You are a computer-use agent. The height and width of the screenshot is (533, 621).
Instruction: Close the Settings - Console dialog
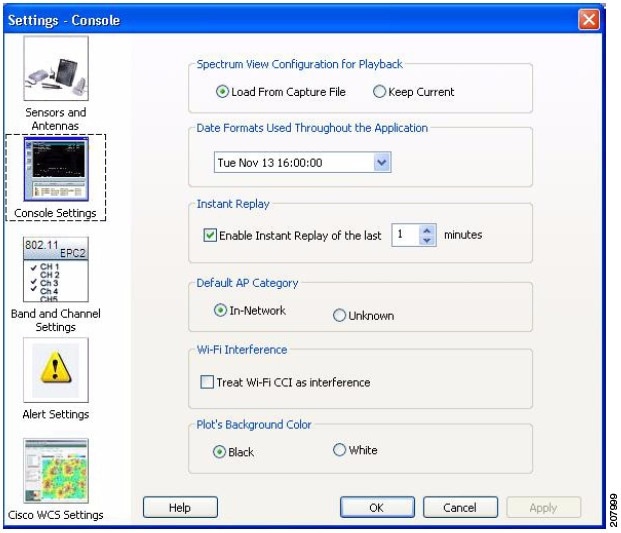click(589, 19)
